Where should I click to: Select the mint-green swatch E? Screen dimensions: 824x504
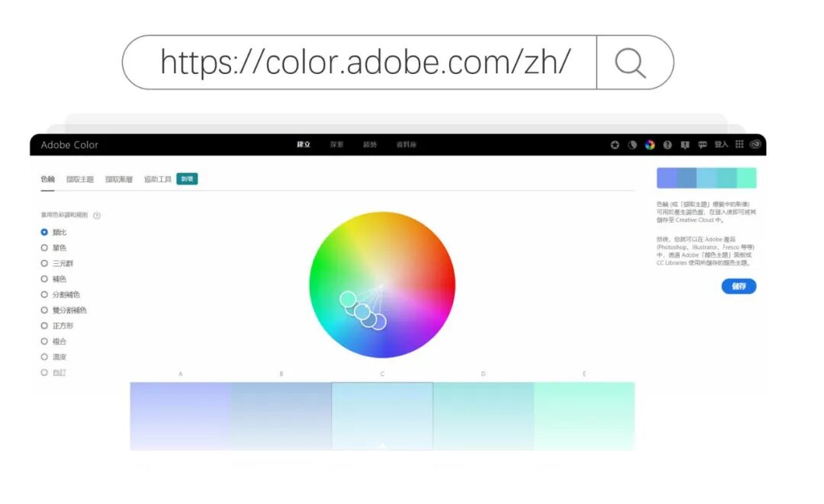point(584,416)
